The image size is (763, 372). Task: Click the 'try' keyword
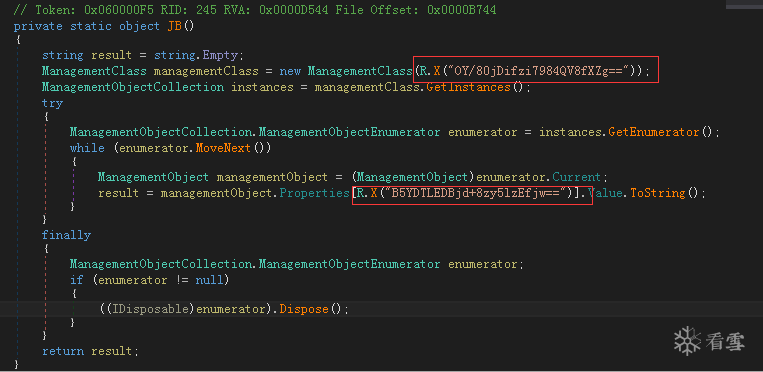(52, 103)
